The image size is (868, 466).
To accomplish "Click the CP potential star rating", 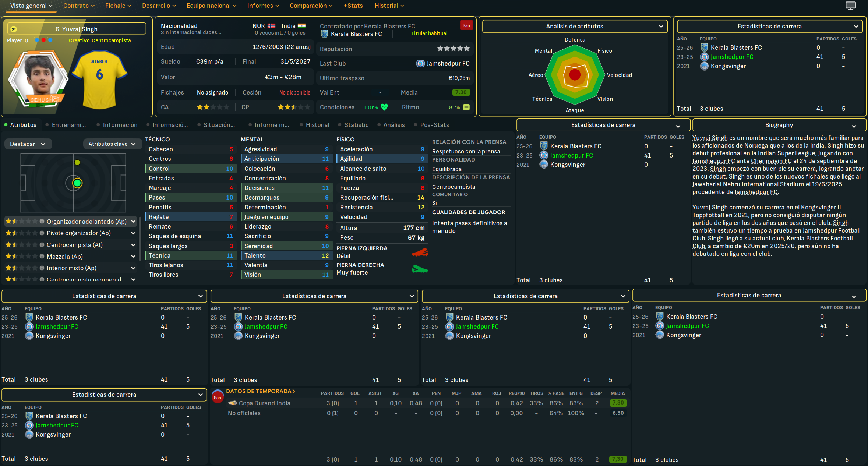I will click(294, 107).
